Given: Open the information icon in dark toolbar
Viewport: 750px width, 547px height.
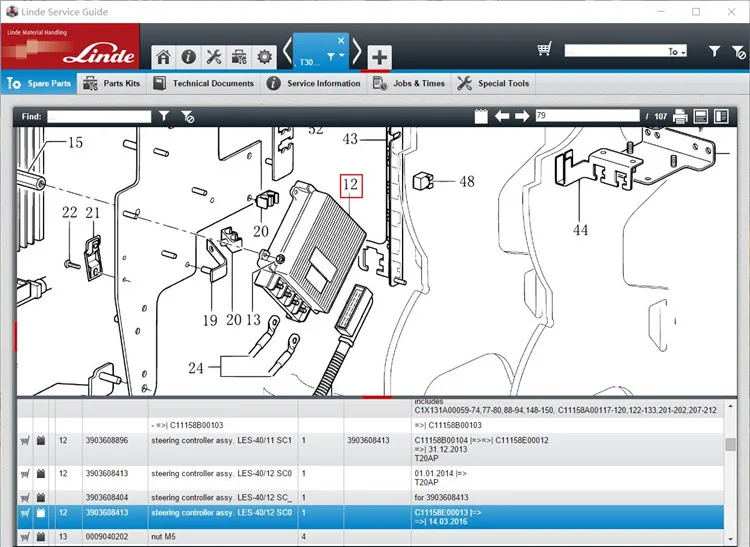Looking at the screenshot, I should click(188, 57).
